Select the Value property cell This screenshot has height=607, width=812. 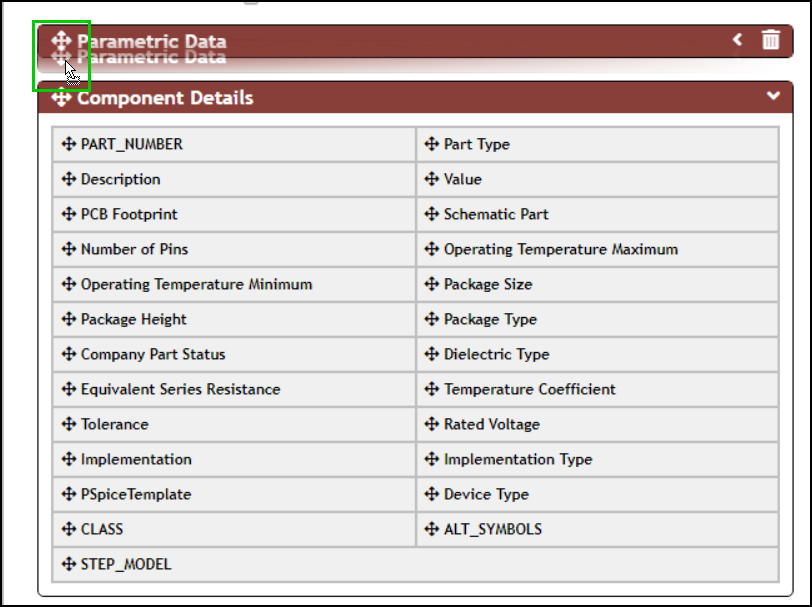pos(462,179)
